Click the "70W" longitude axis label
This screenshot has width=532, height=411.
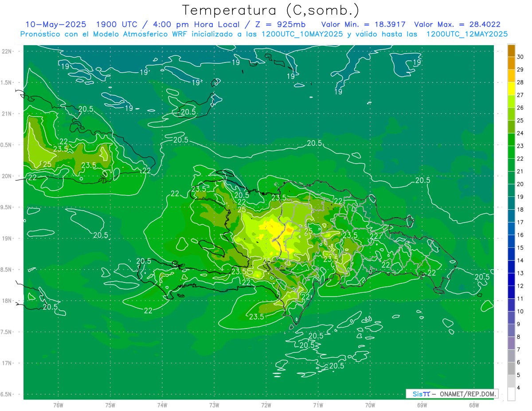[370, 405]
